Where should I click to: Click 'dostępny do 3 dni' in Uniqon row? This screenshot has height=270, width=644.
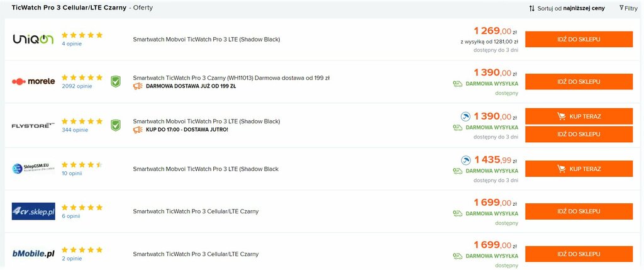point(496,50)
